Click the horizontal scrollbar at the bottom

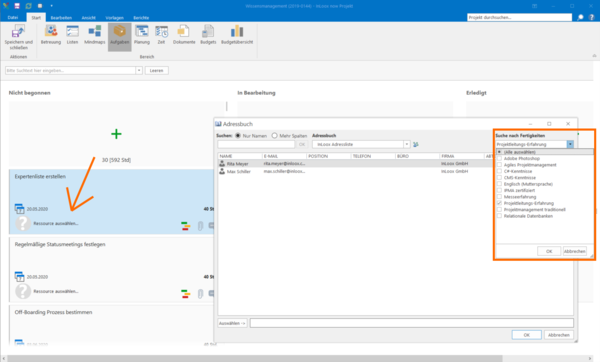click(254, 359)
